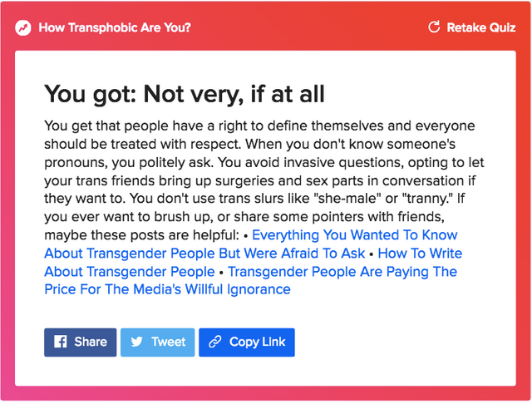Click the word 'Tweet' on Twitter button
Image resolution: width=532 pixels, height=404 pixels.
[168, 342]
